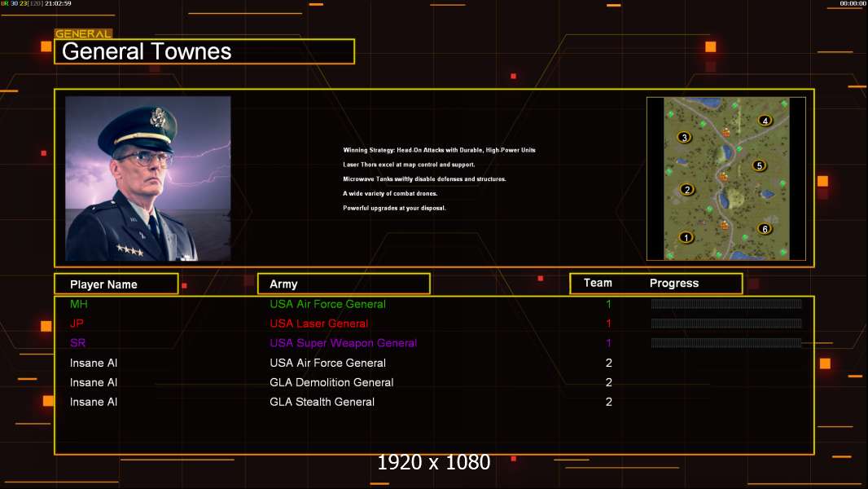The height and width of the screenshot is (489, 868).
Task: Click Insane AI in USA Air Force row
Action: tap(94, 363)
